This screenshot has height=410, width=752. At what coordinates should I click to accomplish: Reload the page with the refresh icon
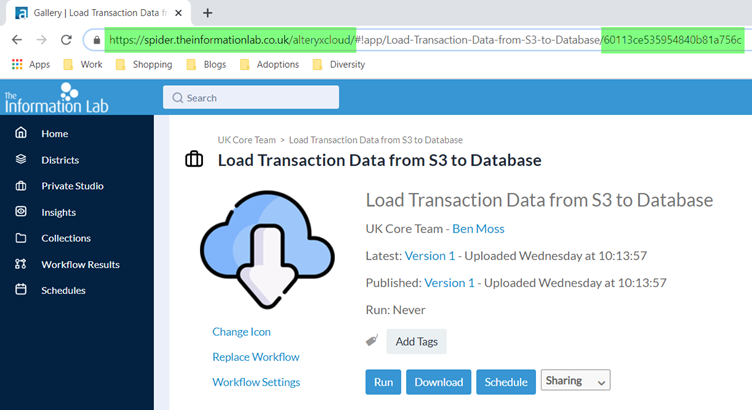pos(66,40)
